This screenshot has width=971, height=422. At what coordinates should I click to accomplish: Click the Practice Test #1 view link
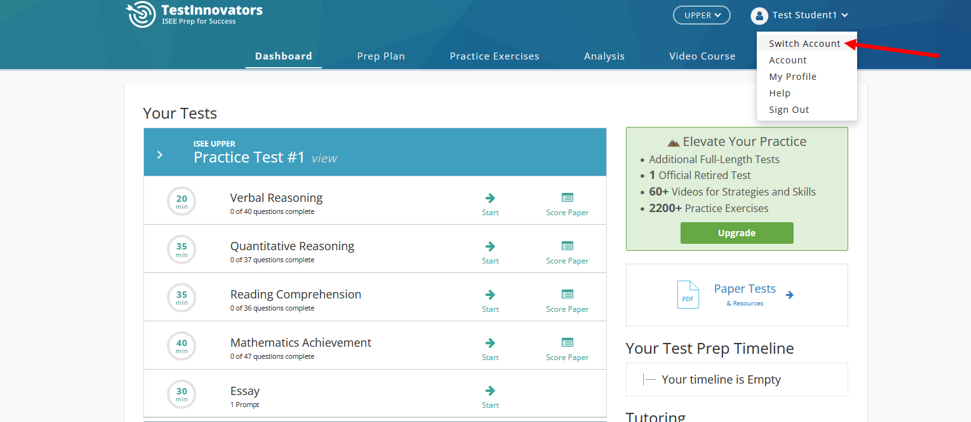[x=324, y=158]
